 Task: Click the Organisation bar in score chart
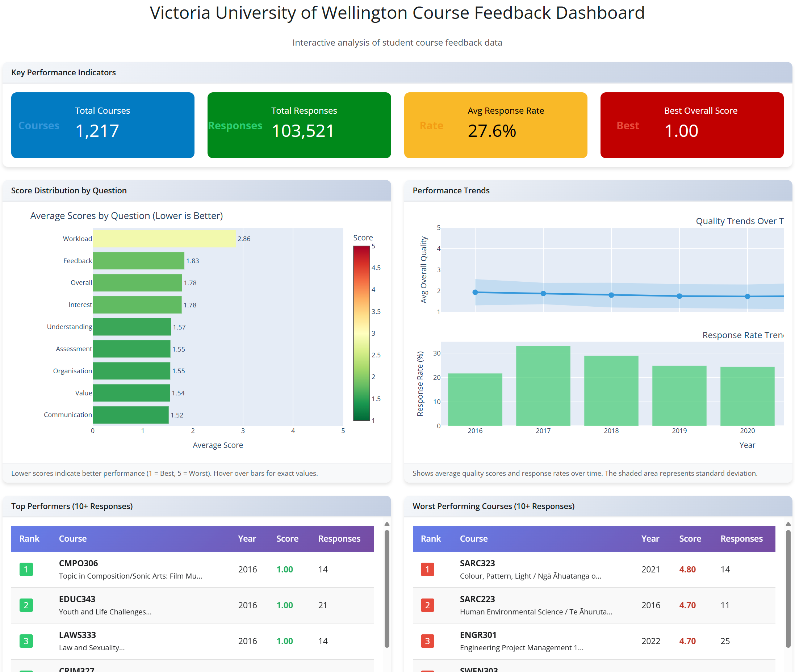pos(131,371)
